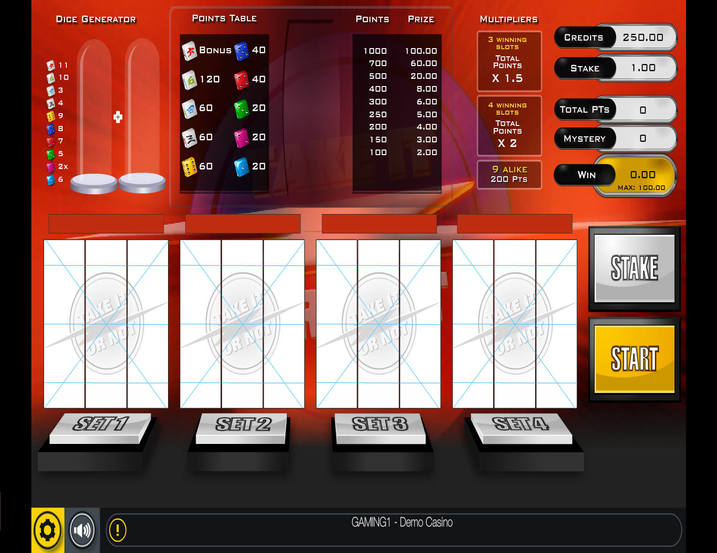Click the Dice Generator heading

click(96, 19)
